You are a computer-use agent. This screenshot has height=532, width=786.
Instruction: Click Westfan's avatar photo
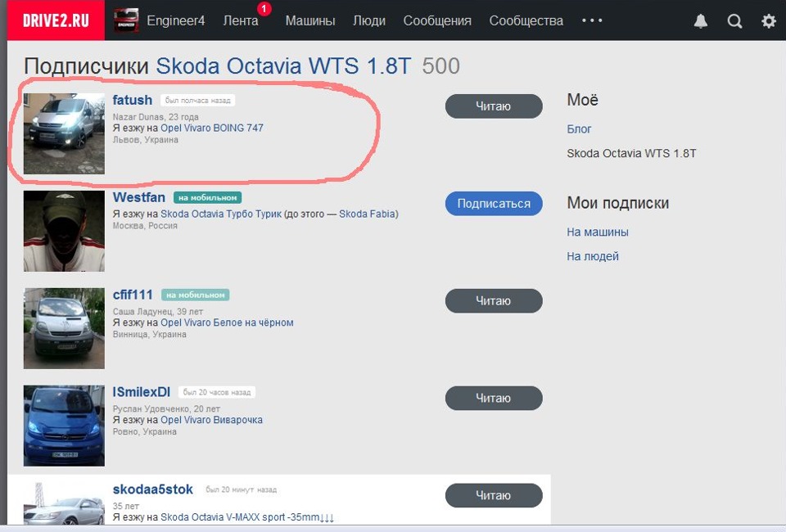(64, 231)
